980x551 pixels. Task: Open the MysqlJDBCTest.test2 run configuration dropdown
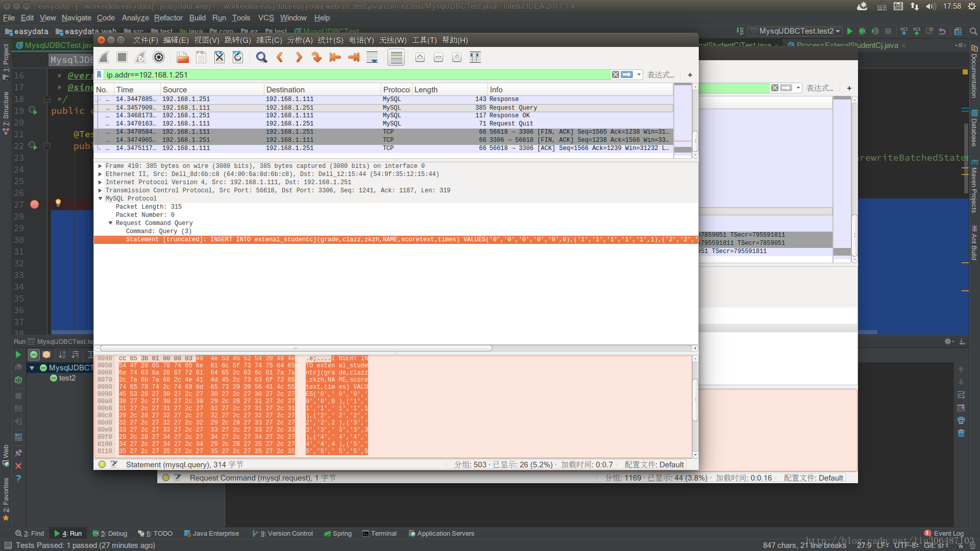click(795, 31)
